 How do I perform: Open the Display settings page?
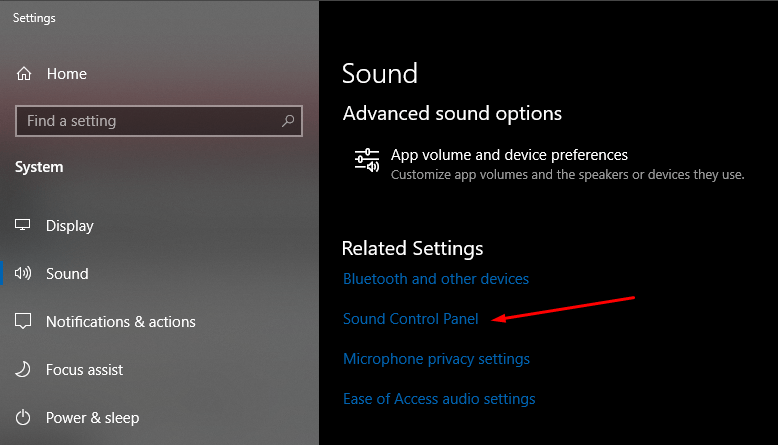click(69, 226)
